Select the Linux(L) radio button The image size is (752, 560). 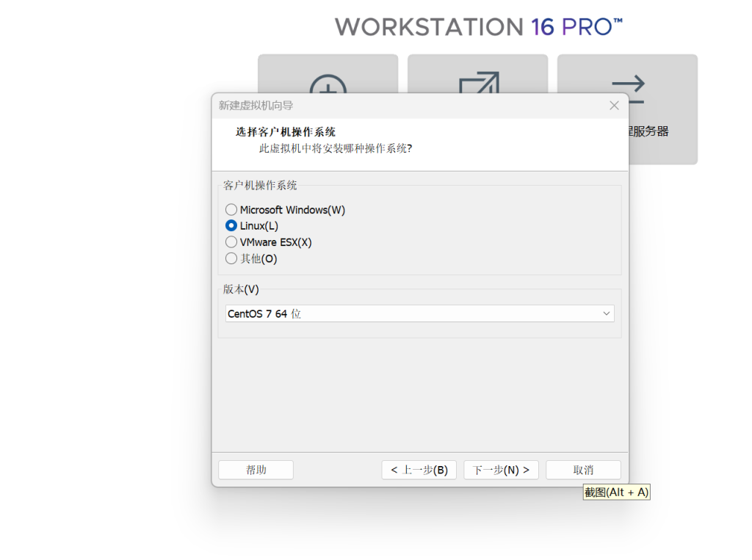pyautogui.click(x=231, y=226)
